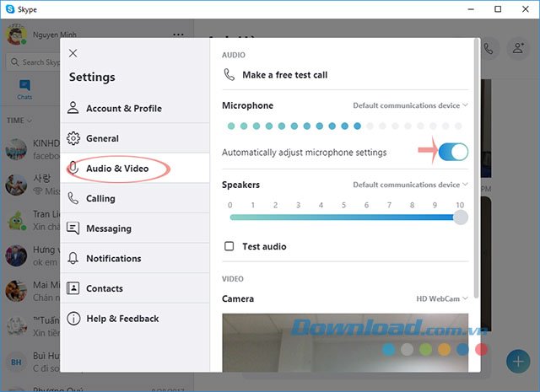540x392 pixels.
Task: Open the Mai Mi conversation
Action: point(32,291)
